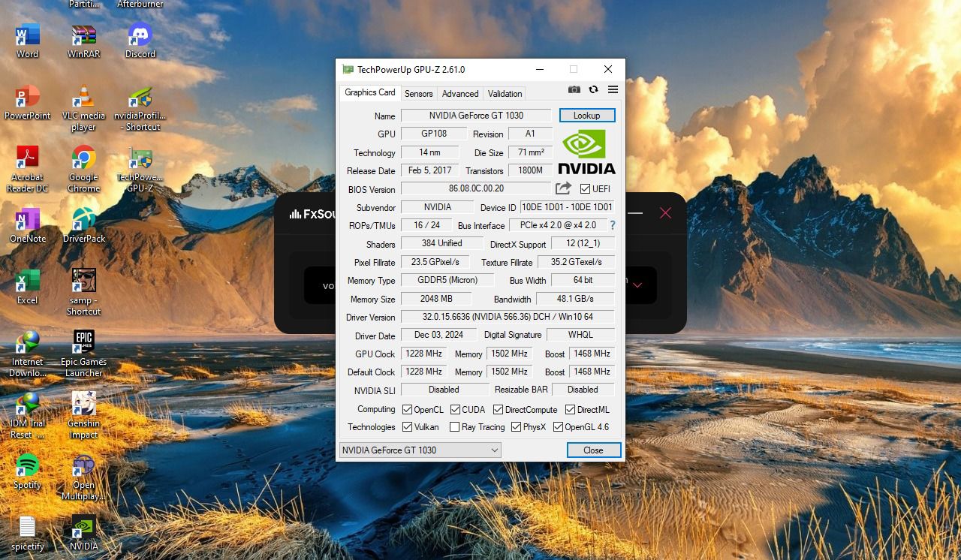Image resolution: width=961 pixels, height=560 pixels.
Task: Select the IDM Trial Reset icon
Action: click(28, 416)
